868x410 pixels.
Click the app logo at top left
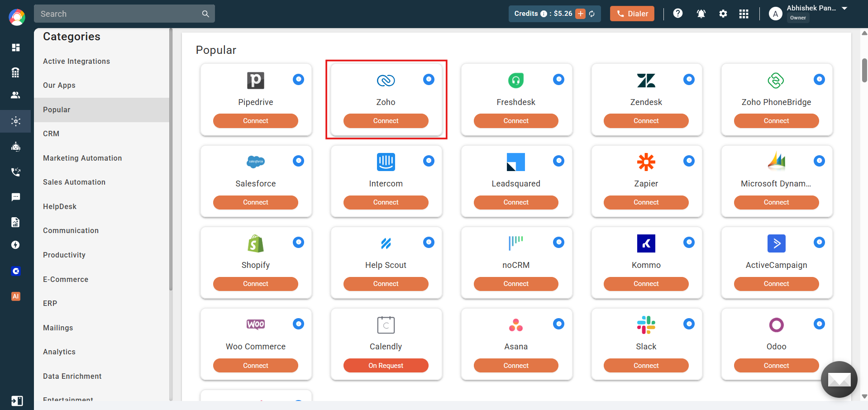17,17
